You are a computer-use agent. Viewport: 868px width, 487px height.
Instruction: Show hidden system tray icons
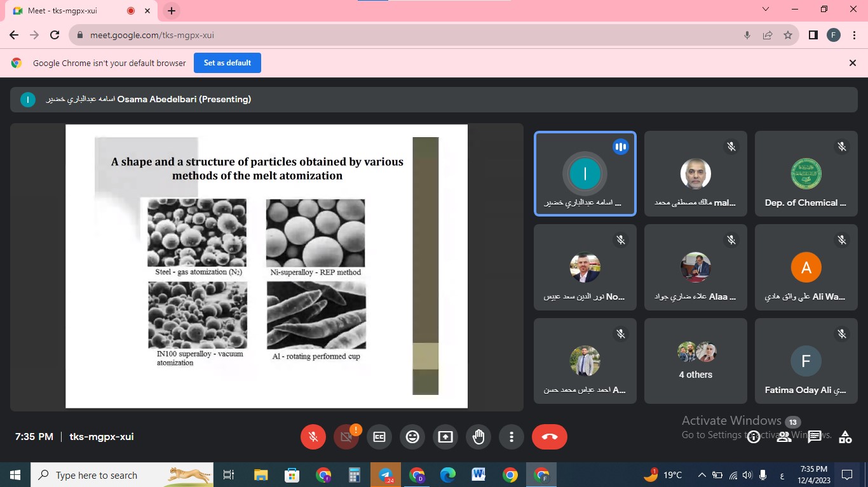[x=702, y=475]
